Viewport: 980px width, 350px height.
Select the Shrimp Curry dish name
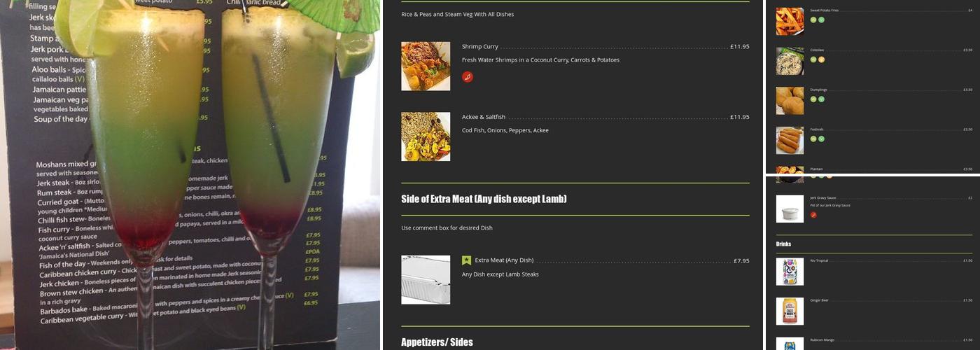tap(480, 47)
